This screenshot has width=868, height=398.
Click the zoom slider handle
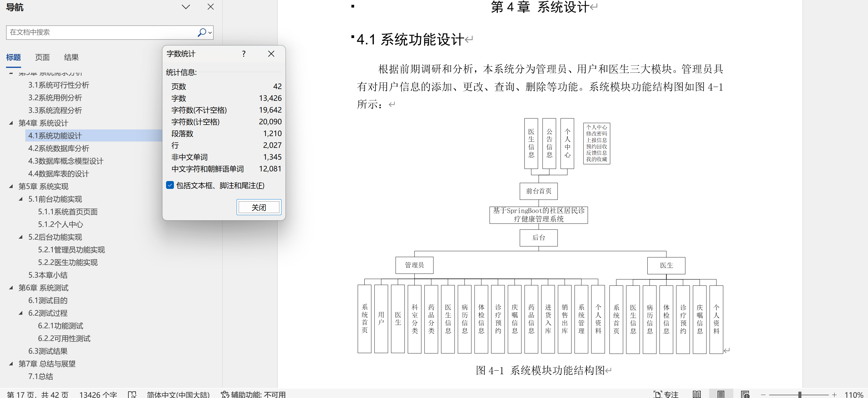(x=799, y=395)
